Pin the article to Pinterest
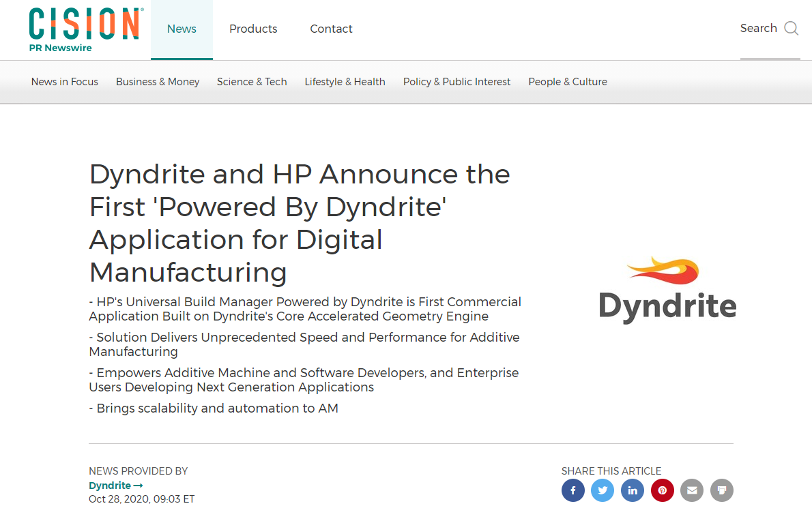Image resolution: width=812 pixels, height=521 pixels. point(662,490)
